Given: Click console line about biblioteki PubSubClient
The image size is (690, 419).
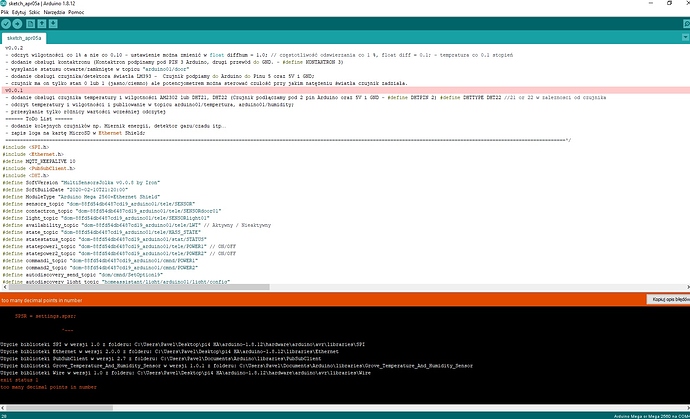Looking at the screenshot, I should click(161, 359).
